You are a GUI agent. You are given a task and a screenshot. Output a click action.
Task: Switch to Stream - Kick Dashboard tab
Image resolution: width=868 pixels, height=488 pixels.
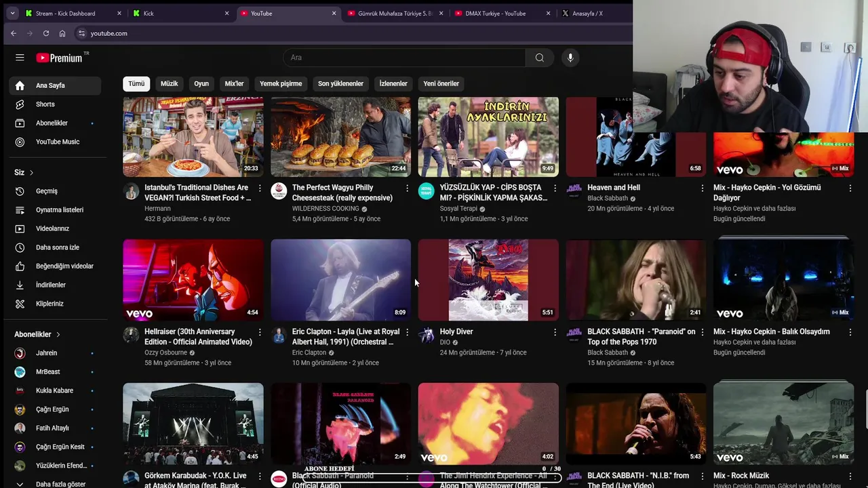pos(73,13)
